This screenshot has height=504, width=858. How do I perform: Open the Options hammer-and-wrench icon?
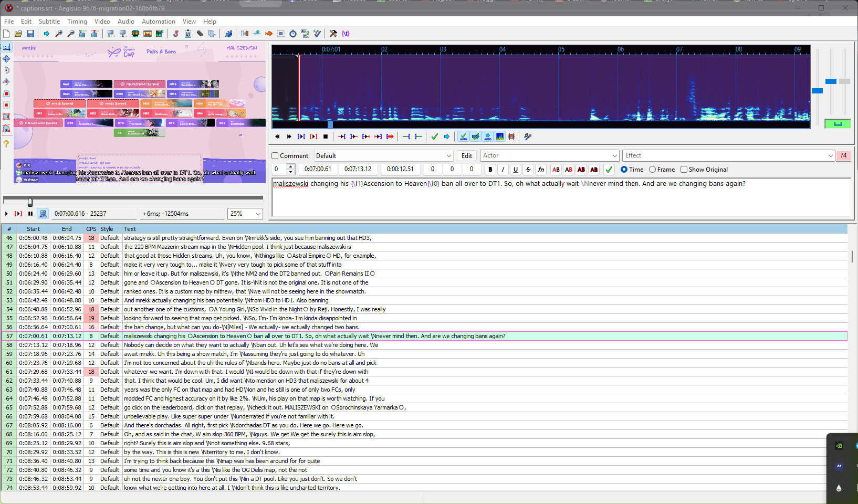[x=333, y=34]
